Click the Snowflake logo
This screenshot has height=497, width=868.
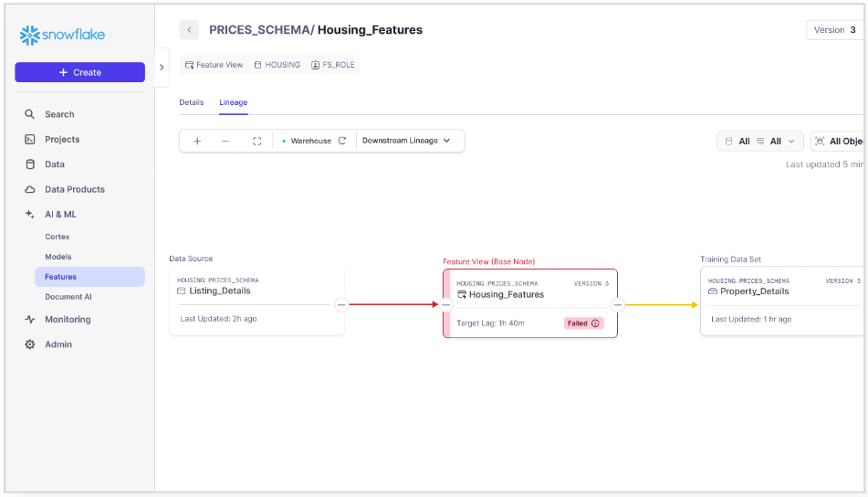point(62,35)
